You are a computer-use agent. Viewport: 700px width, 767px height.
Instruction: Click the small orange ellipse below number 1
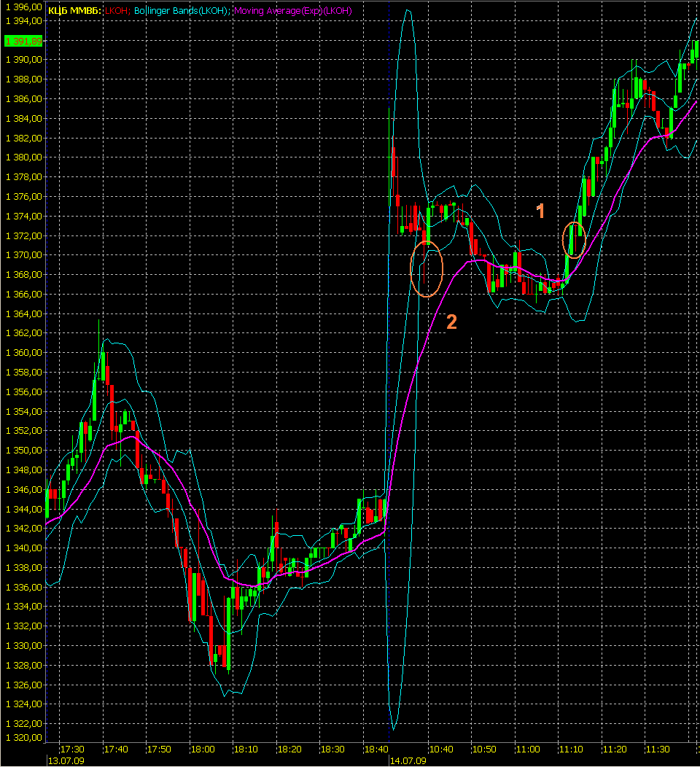(575, 239)
